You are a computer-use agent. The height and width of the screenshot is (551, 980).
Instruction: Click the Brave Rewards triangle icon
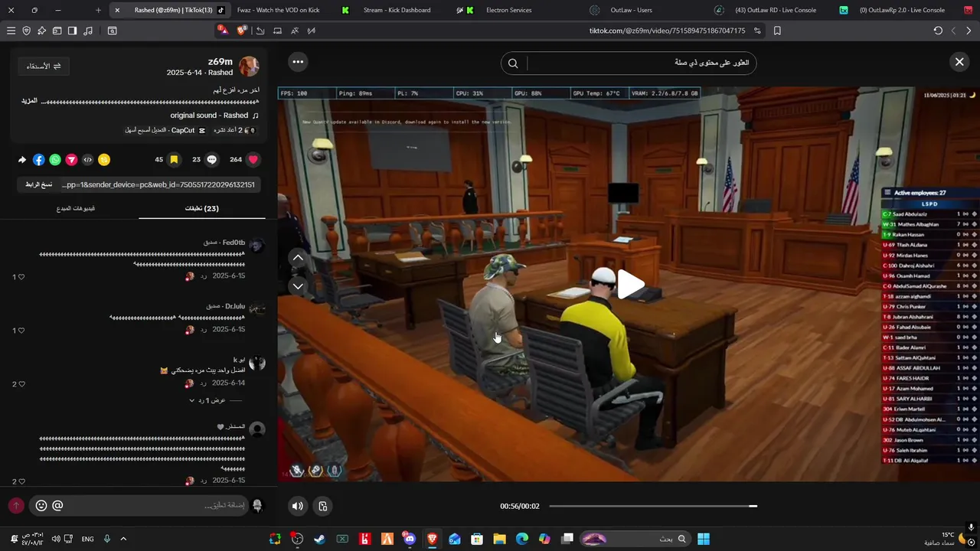coord(222,31)
